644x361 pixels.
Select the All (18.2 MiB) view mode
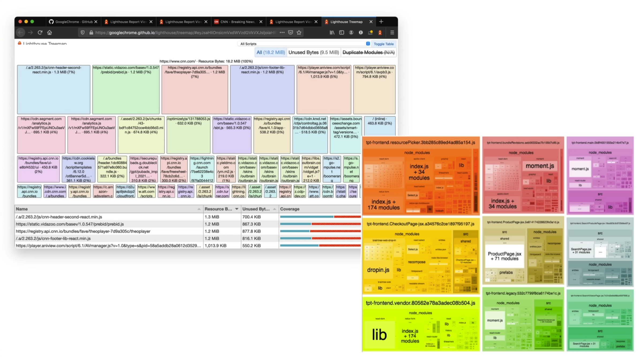pos(270,52)
